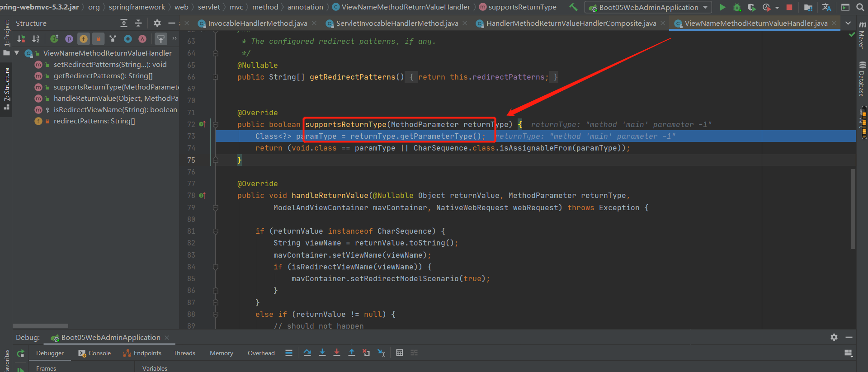Fold the if block at line 81
The height and width of the screenshot is (372, 868).
[x=216, y=231]
